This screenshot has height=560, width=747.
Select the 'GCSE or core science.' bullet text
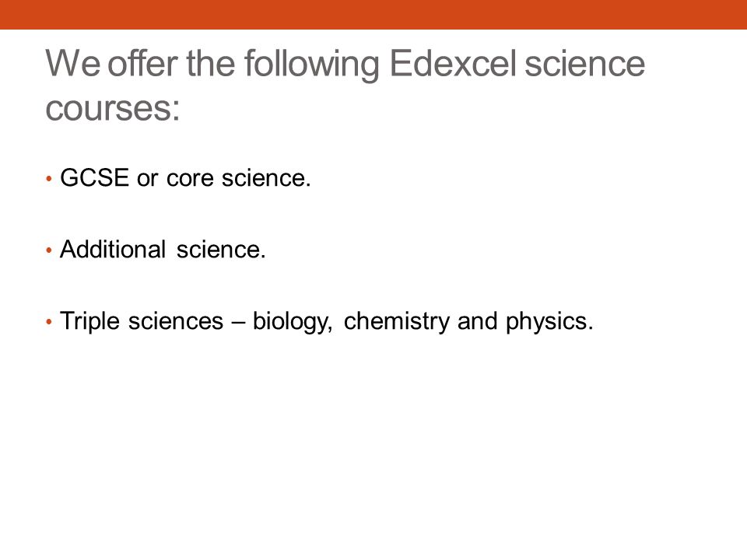point(185,178)
